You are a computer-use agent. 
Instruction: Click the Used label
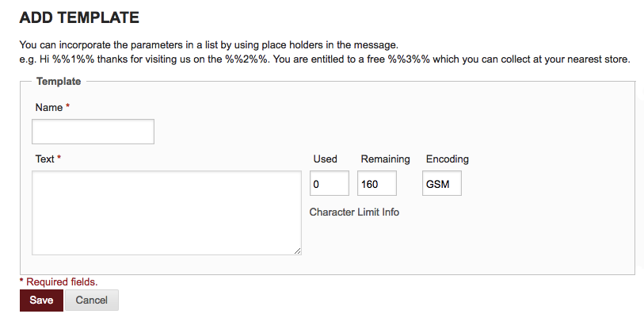tap(325, 159)
